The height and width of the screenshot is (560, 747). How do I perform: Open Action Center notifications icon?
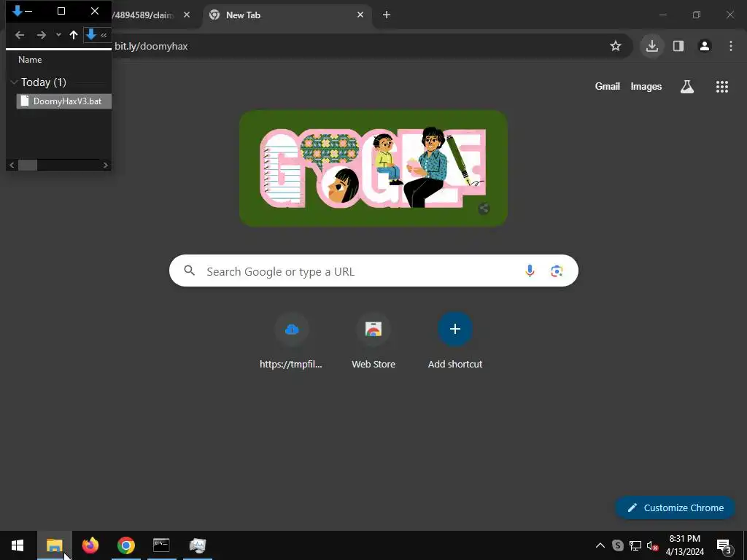pyautogui.click(x=724, y=545)
